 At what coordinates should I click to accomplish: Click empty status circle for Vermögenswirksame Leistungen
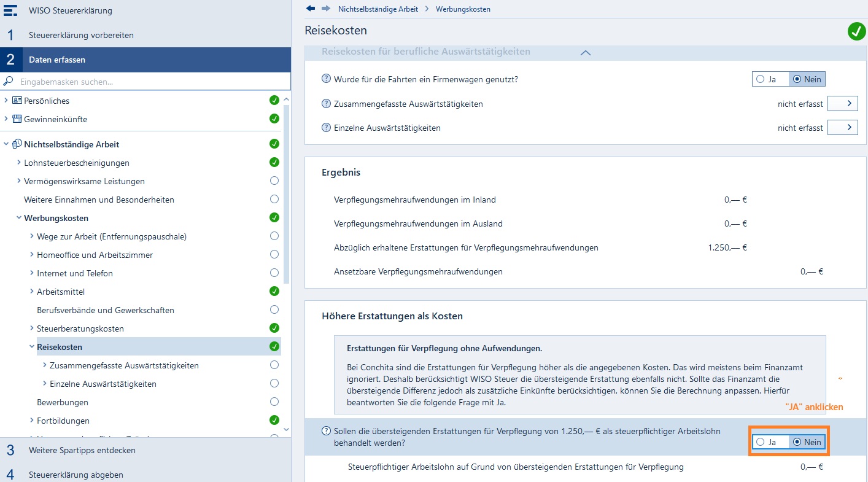274,181
